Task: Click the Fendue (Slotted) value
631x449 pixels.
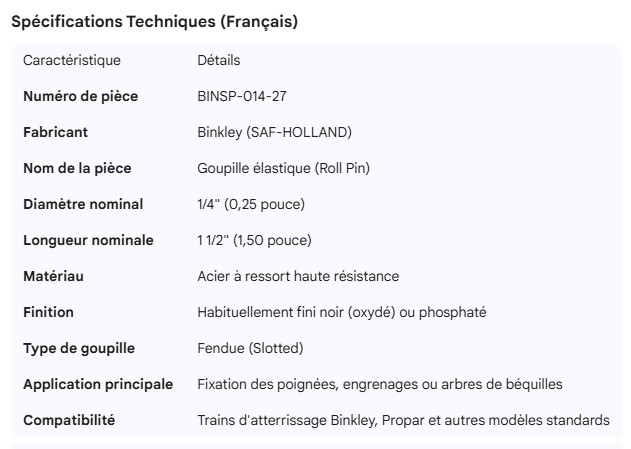Action: coord(250,348)
